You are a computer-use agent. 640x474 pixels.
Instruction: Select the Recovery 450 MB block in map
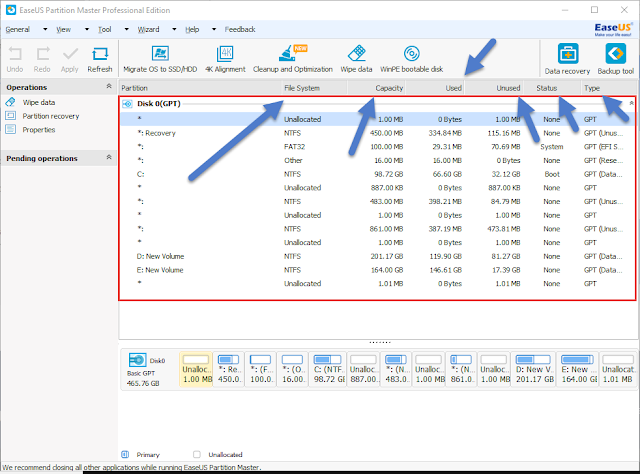(x=229, y=369)
